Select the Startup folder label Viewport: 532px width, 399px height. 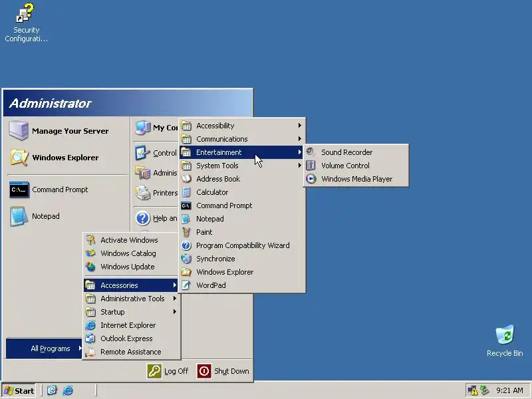click(x=112, y=312)
